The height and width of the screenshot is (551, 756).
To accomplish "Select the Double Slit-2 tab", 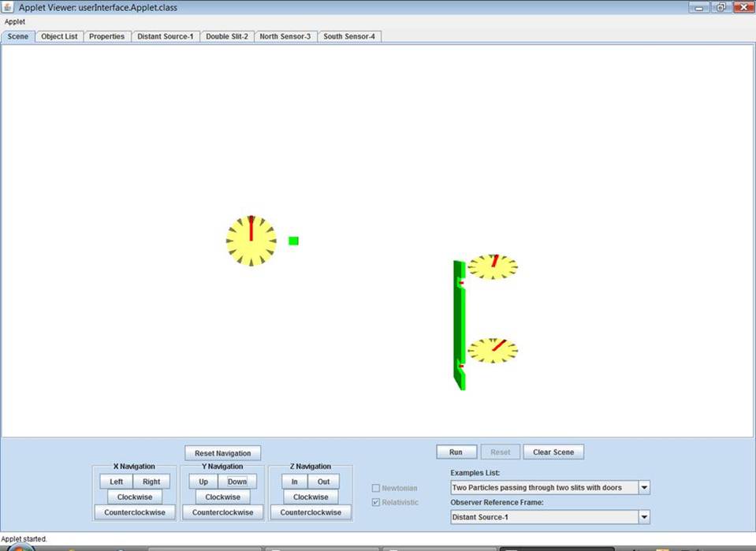I will tap(227, 36).
